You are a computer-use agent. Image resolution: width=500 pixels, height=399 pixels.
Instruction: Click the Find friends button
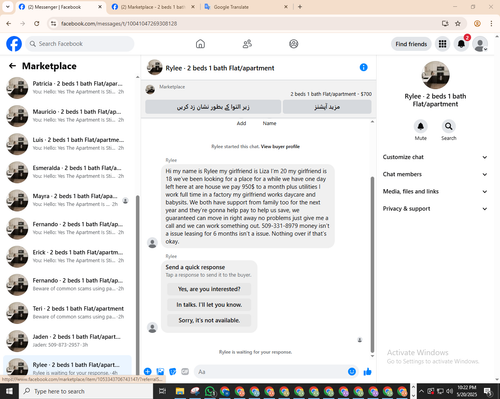(x=411, y=44)
